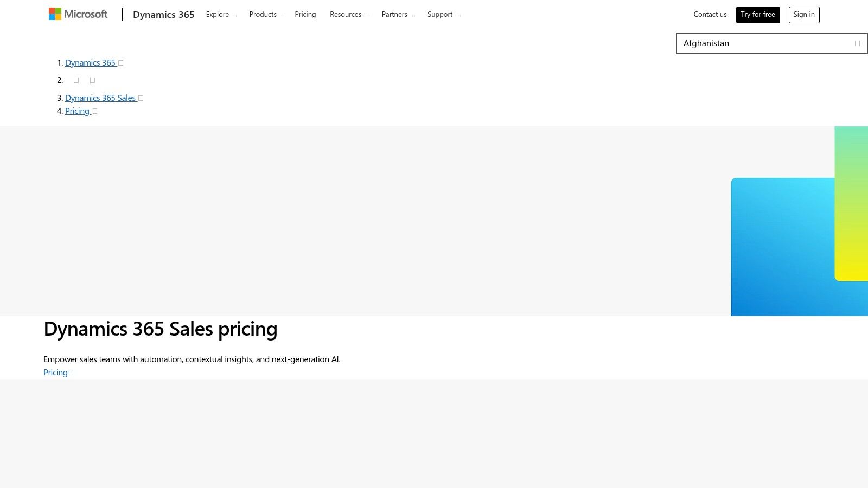The width and height of the screenshot is (868, 488).
Task: Click the chevron icon after Dynamics 365 Sales breadcrumb
Action: [141, 98]
